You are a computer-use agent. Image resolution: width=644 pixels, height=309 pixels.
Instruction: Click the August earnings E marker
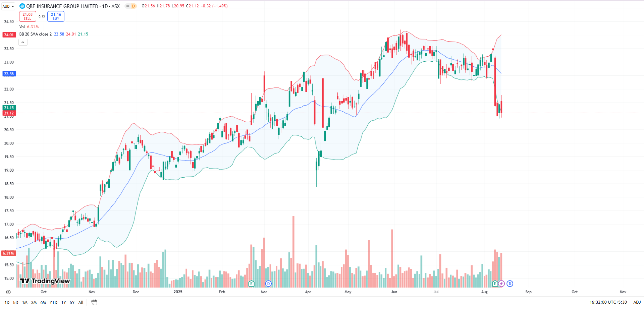coord(495,284)
